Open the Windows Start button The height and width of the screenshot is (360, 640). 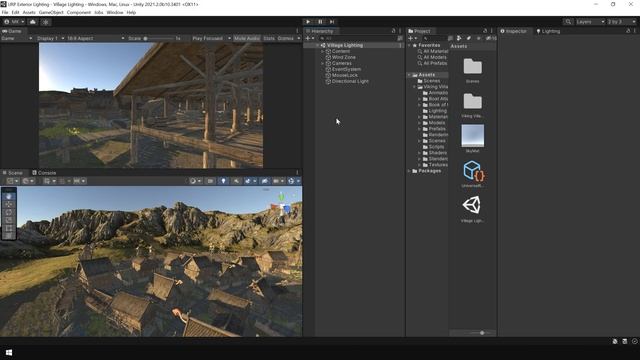[x=9, y=353]
